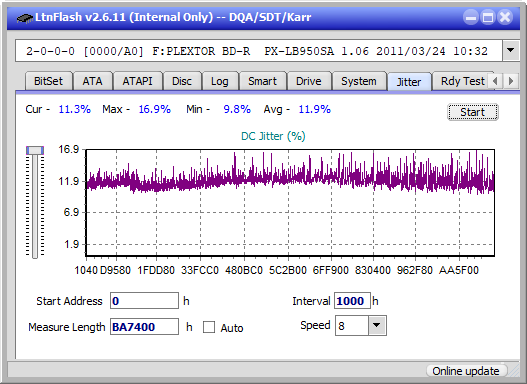Click the Min value 9.8%
The image size is (527, 384).
[x=237, y=109]
